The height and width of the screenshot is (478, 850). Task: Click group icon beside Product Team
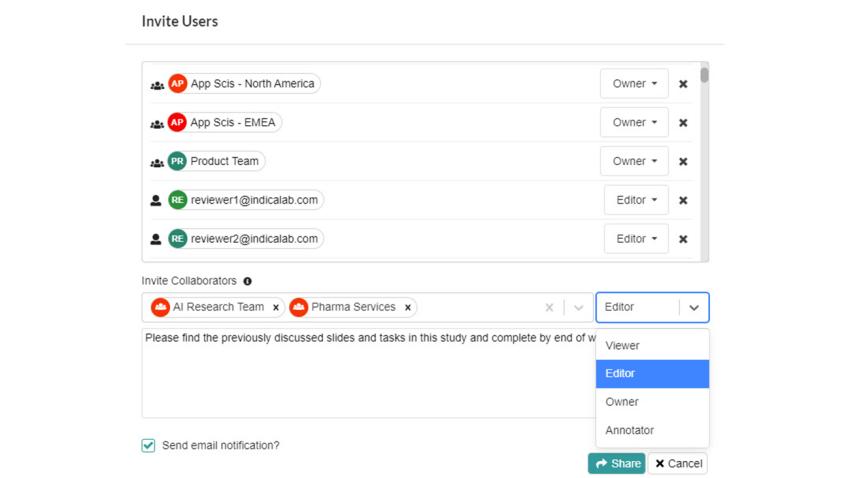tap(157, 163)
